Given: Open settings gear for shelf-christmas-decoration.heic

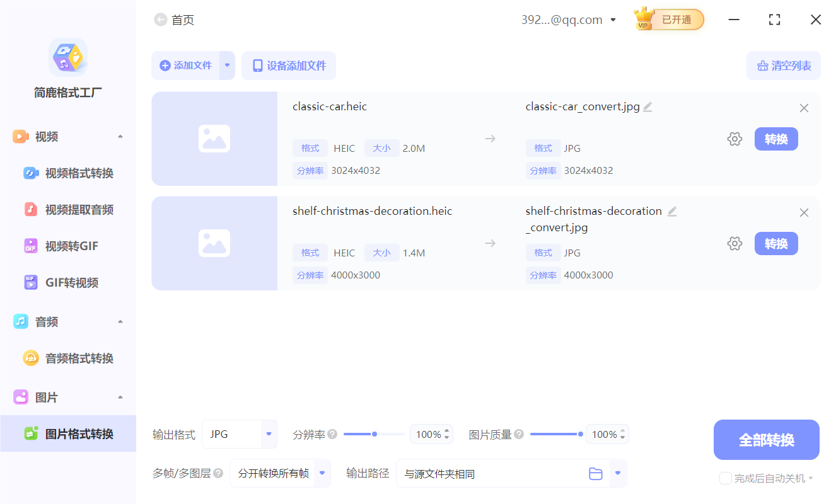Looking at the screenshot, I should click(x=734, y=243).
